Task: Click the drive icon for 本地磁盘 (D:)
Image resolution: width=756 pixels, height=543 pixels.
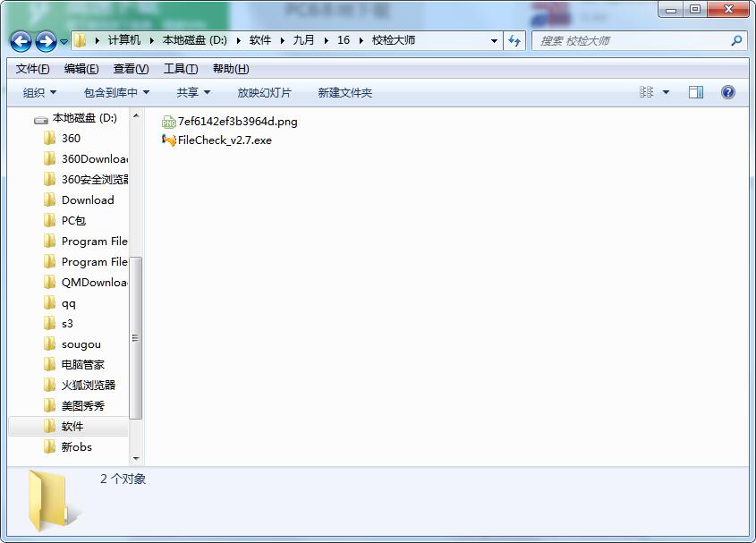Action: tap(41, 119)
